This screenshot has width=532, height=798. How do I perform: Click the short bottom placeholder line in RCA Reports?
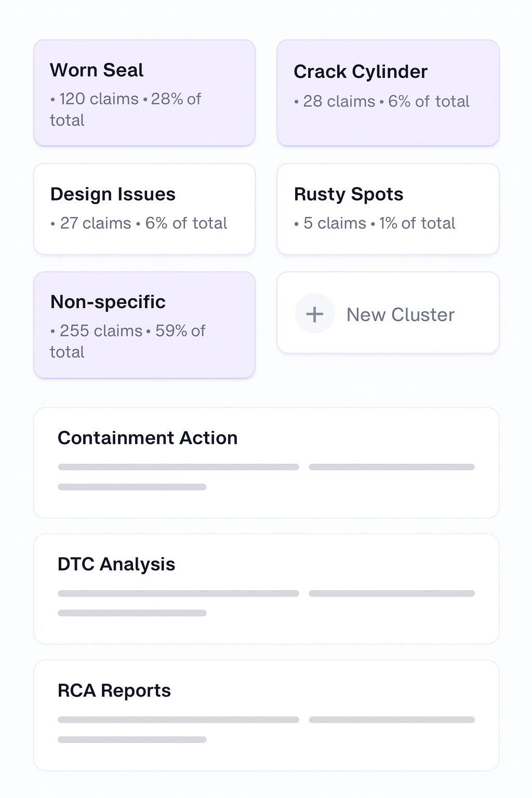pos(132,739)
